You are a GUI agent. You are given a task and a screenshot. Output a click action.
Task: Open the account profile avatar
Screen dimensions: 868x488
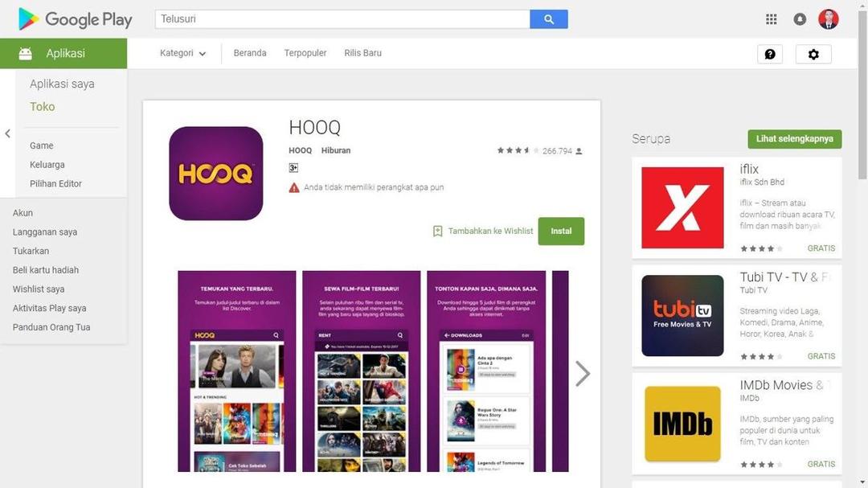click(x=829, y=19)
